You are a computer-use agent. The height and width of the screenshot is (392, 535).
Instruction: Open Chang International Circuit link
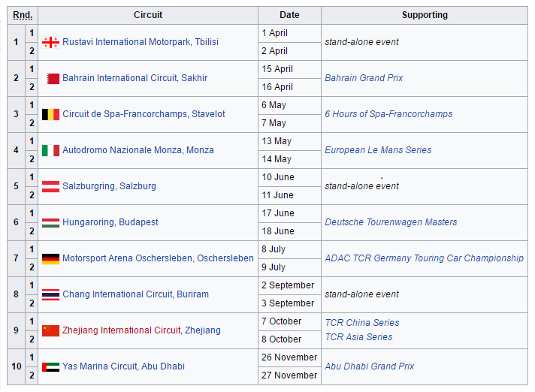(117, 294)
